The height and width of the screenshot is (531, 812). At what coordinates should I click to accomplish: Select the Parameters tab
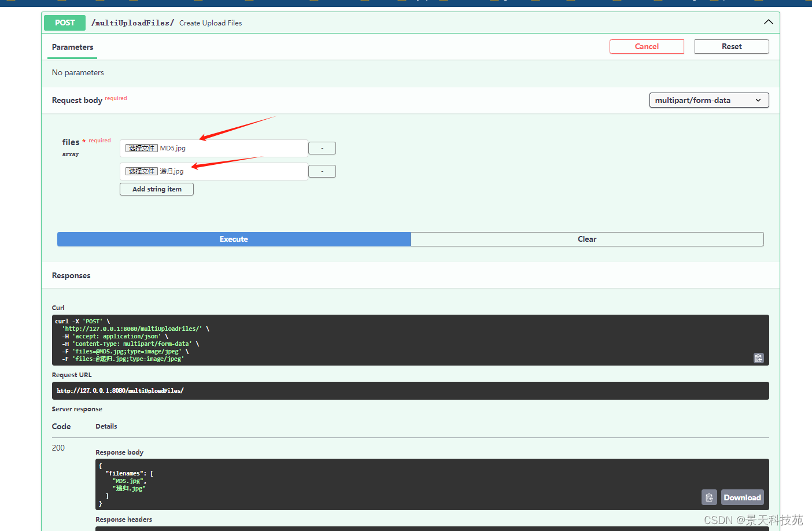pos(72,47)
